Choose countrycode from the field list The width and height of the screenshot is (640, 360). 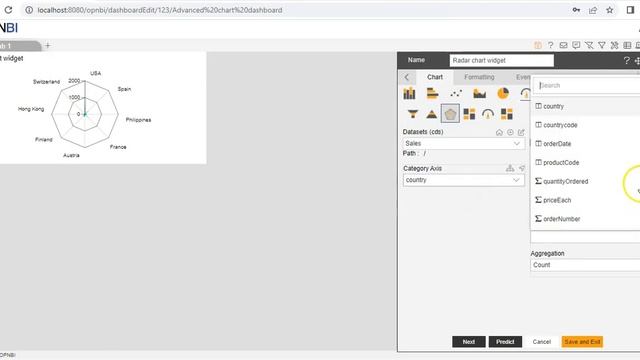585,125
